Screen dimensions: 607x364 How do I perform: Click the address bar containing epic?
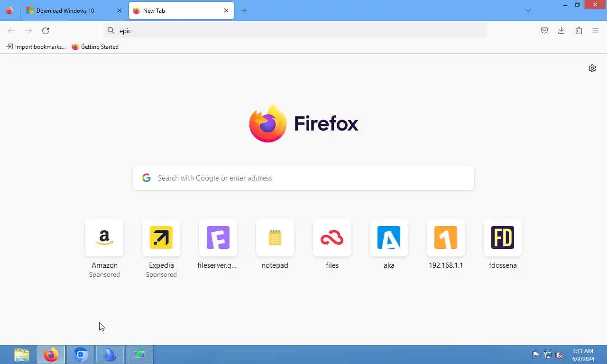[295, 31]
